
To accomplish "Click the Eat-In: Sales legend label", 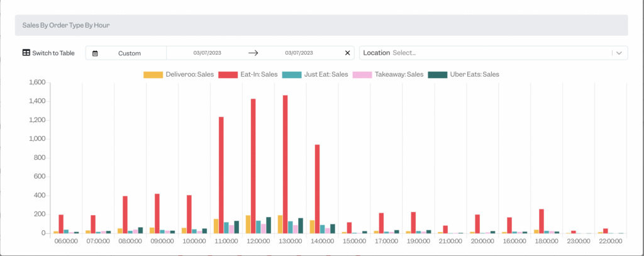I will pos(259,75).
